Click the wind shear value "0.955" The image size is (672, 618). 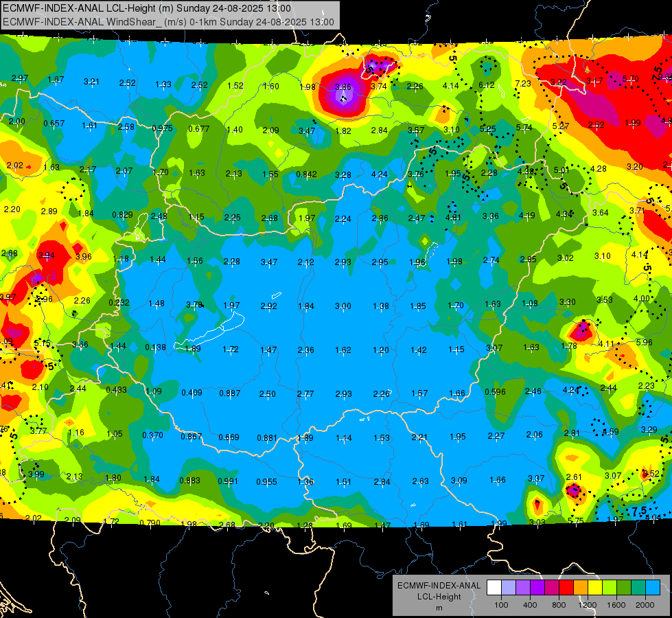(266, 481)
